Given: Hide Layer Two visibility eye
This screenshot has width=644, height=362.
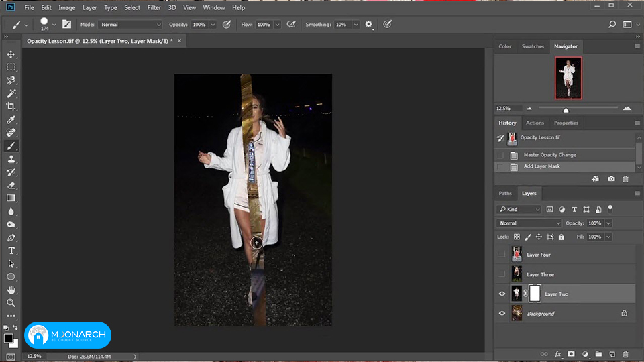Looking at the screenshot, I should point(502,294).
